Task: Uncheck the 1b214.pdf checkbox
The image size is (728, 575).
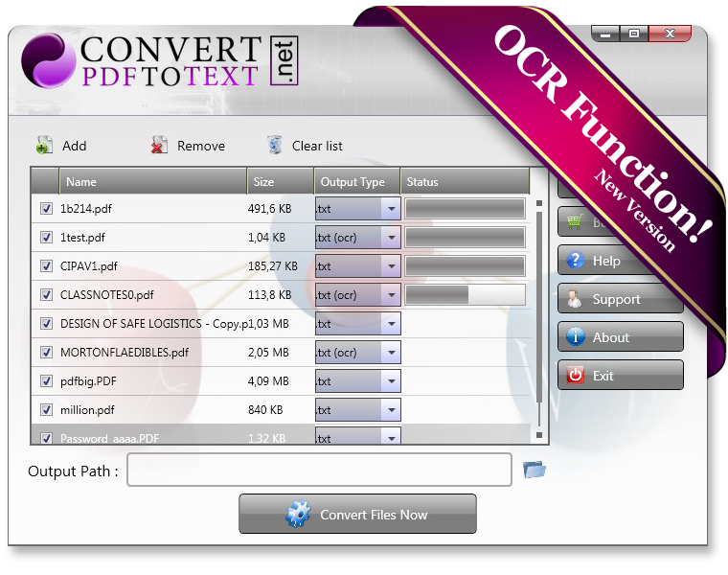Action: coord(46,208)
